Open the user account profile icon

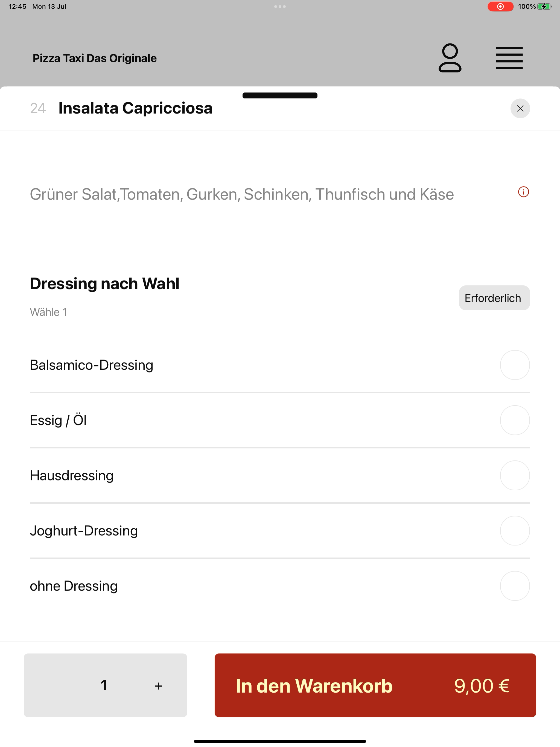[450, 58]
